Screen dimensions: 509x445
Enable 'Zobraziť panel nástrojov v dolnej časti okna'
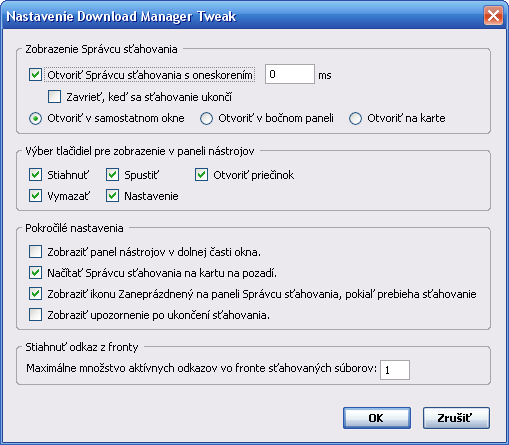(x=35, y=252)
